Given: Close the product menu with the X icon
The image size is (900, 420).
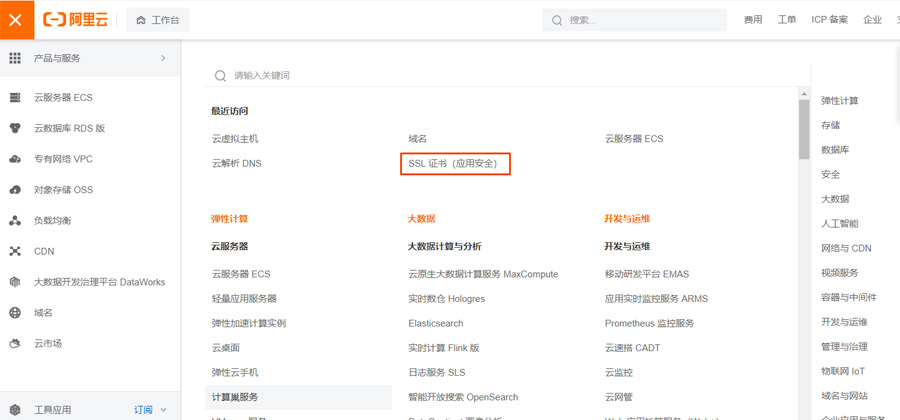Looking at the screenshot, I should pyautogui.click(x=15, y=20).
